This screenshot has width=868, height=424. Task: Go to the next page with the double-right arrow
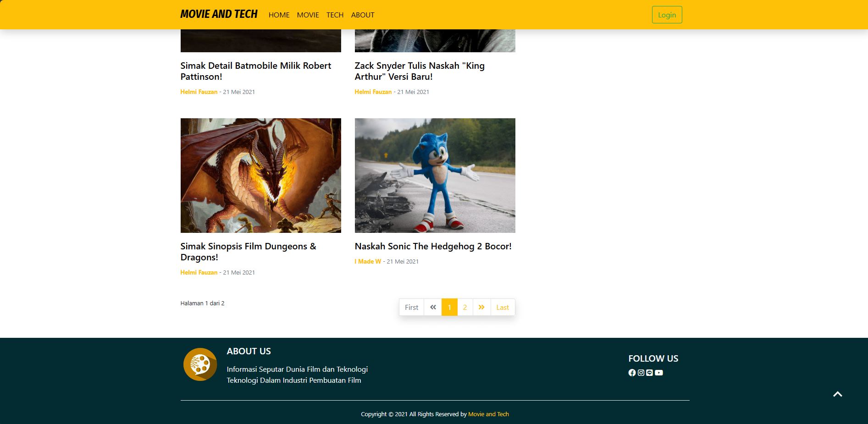481,307
